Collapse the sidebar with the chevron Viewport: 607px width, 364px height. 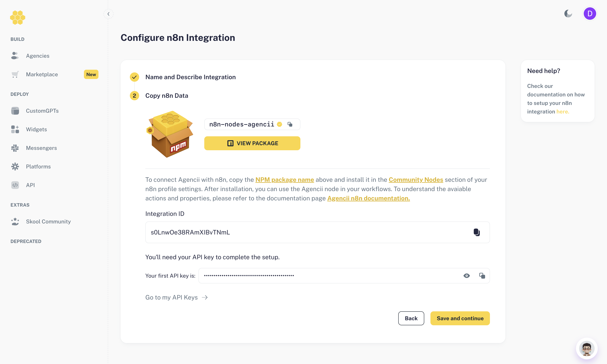(108, 14)
